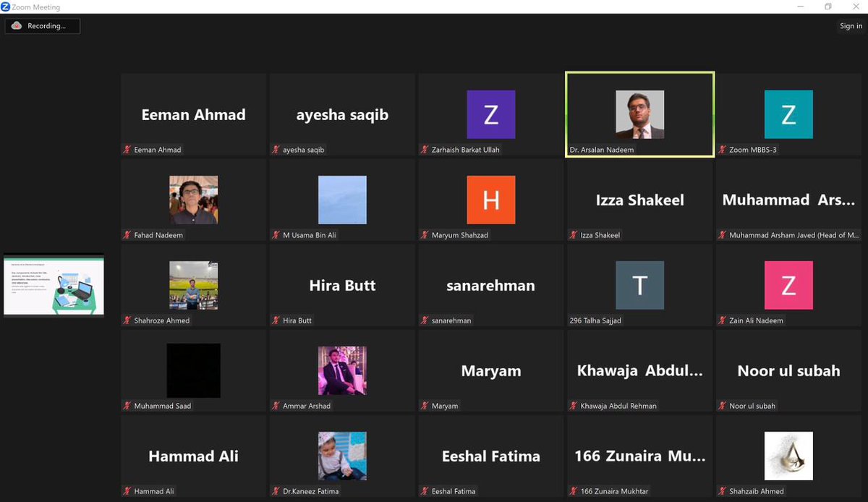Click Fahad Nadeem's profile picture
Viewport: 868px width, 502px height.
(194, 200)
